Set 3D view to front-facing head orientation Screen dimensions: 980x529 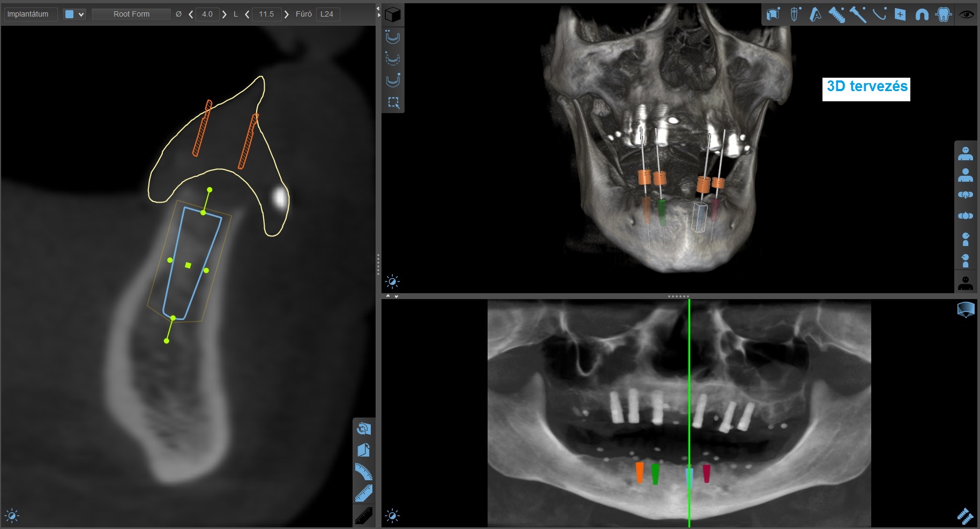point(966,154)
